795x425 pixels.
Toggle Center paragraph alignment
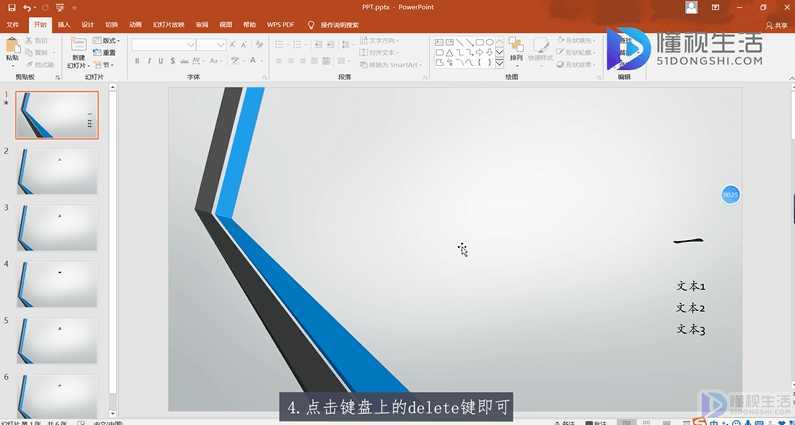(x=291, y=61)
